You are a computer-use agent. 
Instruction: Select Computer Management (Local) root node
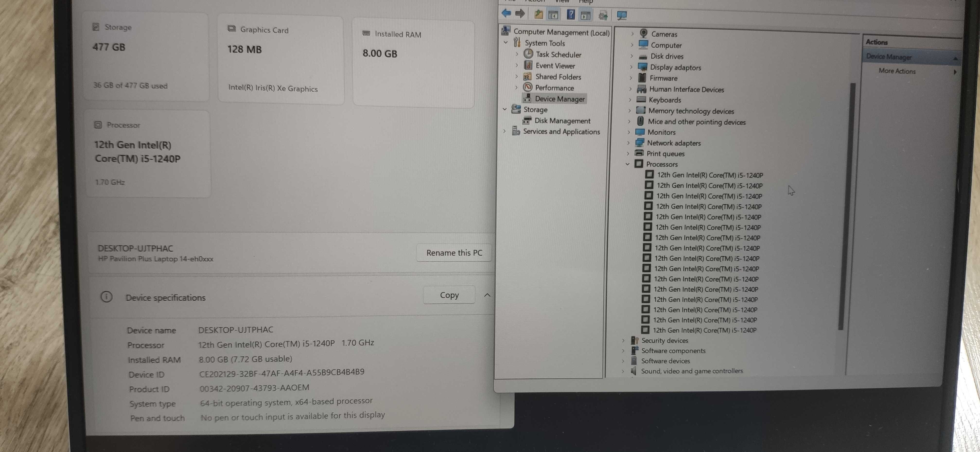click(561, 32)
